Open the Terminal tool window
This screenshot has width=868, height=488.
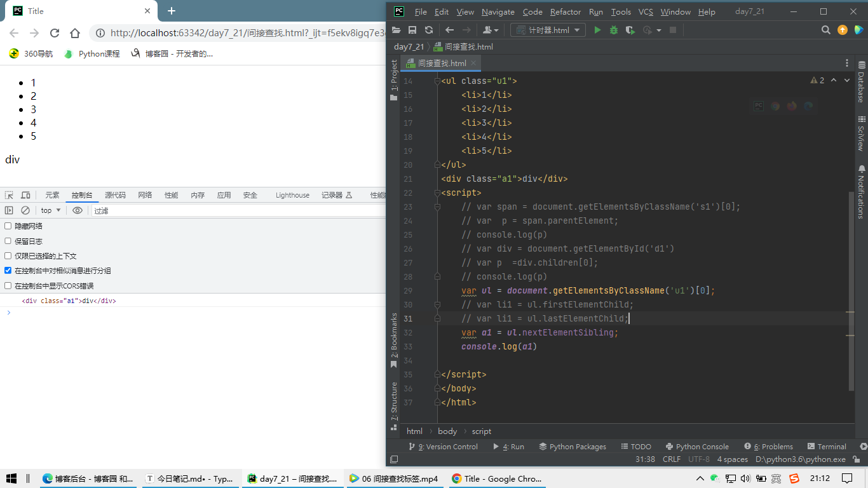[x=827, y=447]
